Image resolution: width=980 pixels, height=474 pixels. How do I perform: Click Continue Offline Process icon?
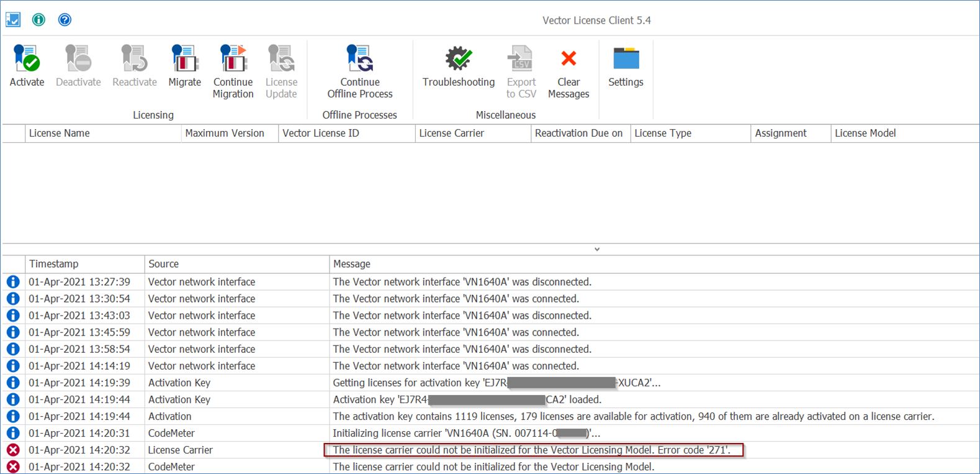click(360, 59)
